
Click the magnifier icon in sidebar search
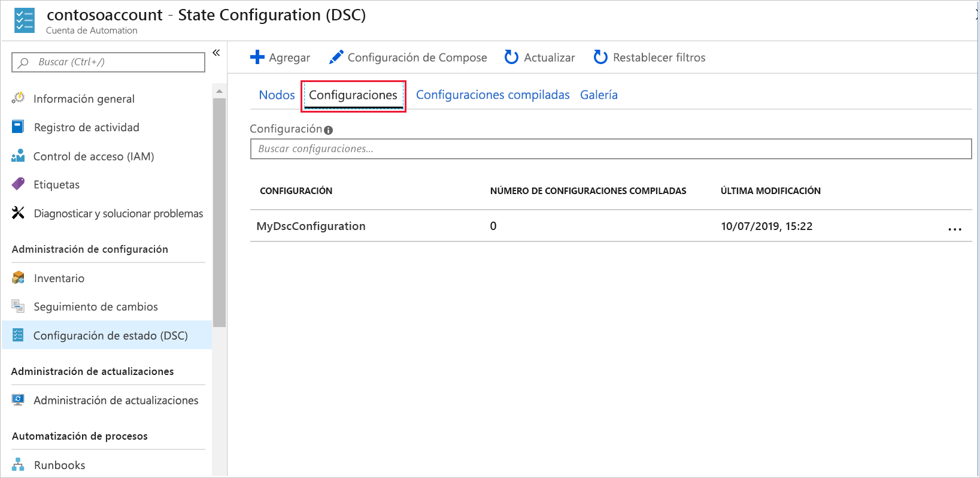point(23,62)
